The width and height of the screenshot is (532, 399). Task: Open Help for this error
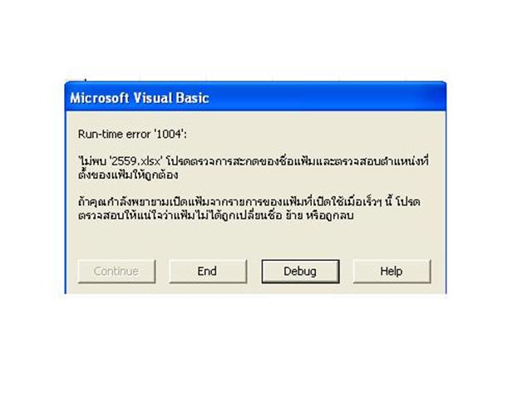click(x=392, y=272)
